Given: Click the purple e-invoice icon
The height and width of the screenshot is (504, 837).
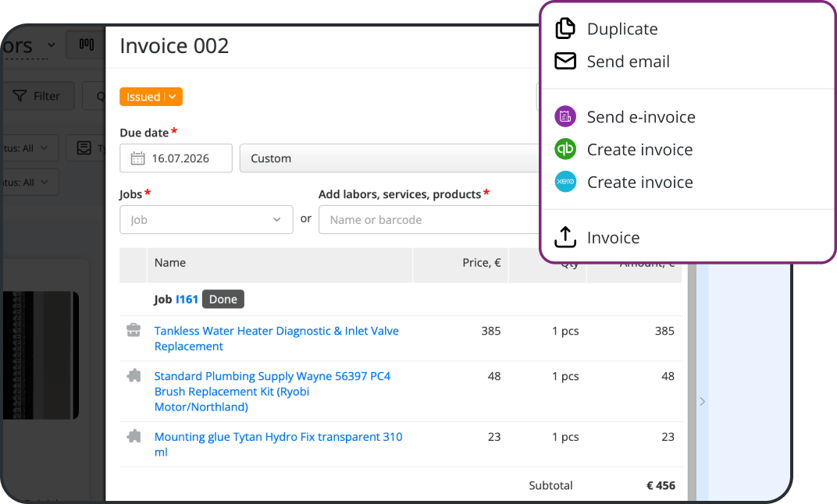Looking at the screenshot, I should click(x=565, y=116).
